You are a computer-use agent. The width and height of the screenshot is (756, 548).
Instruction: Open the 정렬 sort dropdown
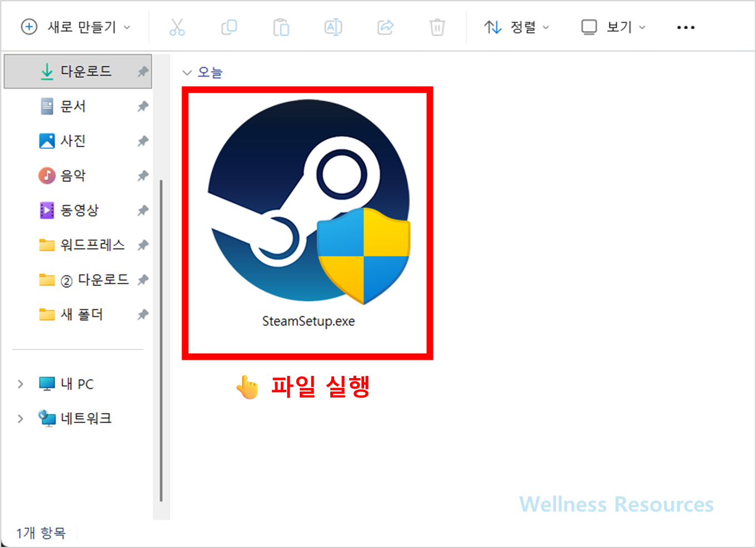(x=516, y=27)
